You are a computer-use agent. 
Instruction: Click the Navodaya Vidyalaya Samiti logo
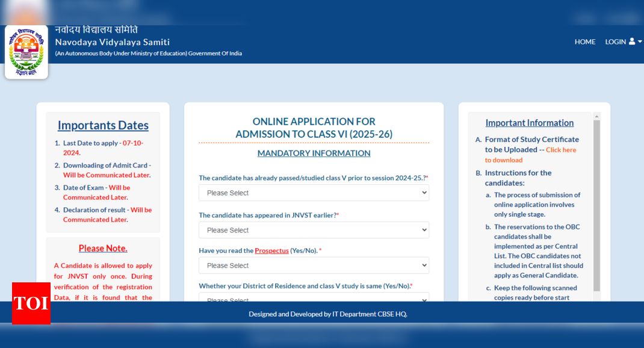[x=26, y=52]
